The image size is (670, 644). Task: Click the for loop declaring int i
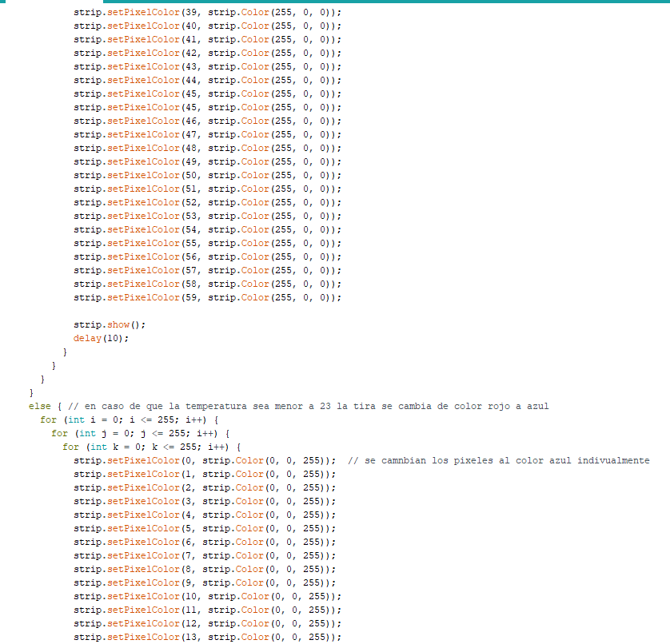pos(130,420)
